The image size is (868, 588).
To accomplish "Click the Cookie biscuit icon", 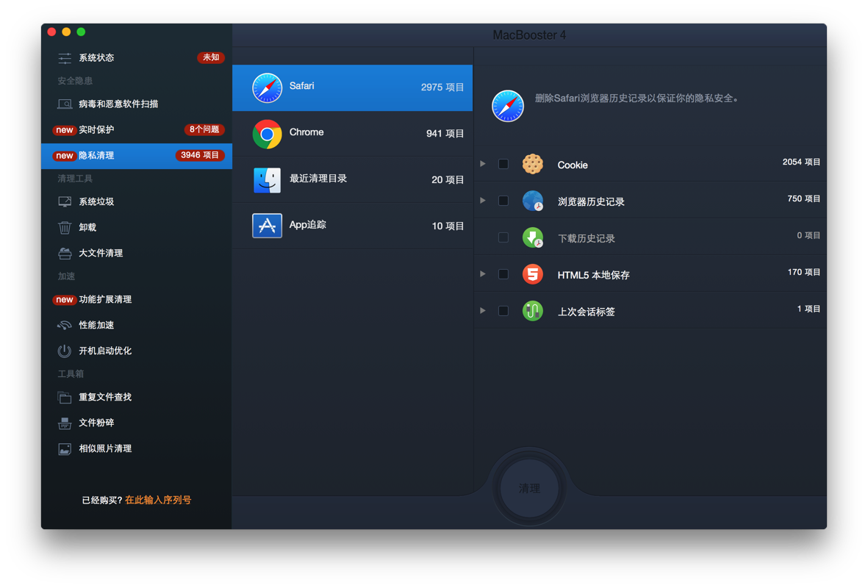I will point(533,164).
